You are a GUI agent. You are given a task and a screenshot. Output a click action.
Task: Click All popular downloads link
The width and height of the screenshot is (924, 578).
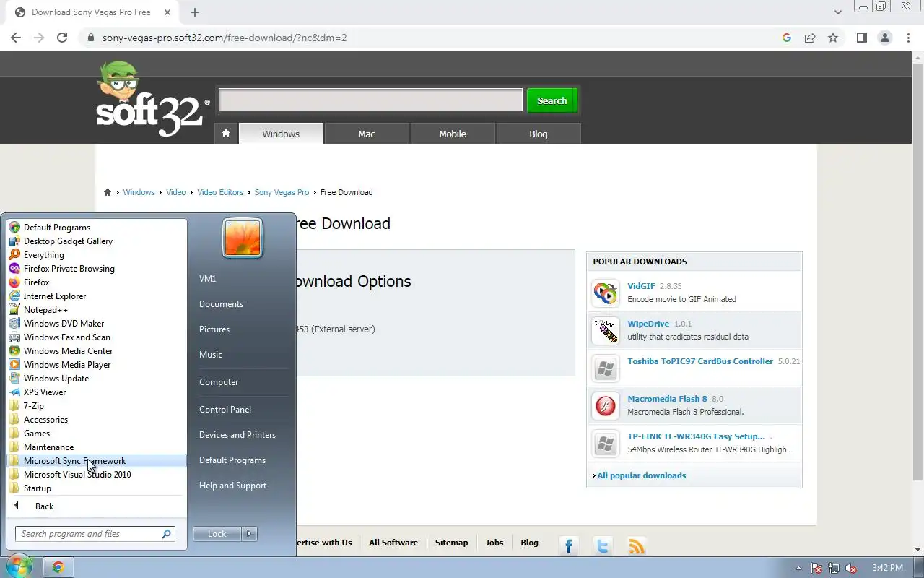pyautogui.click(x=641, y=475)
